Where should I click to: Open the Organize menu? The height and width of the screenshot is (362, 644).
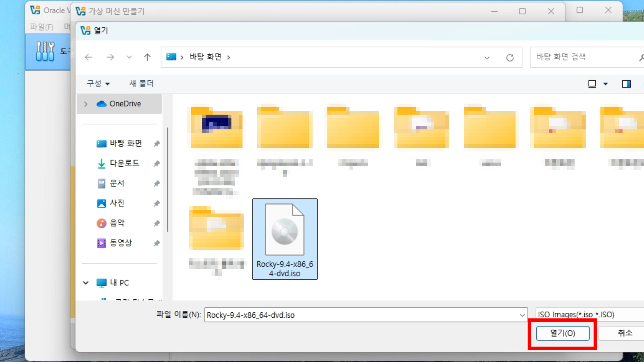pyautogui.click(x=98, y=84)
